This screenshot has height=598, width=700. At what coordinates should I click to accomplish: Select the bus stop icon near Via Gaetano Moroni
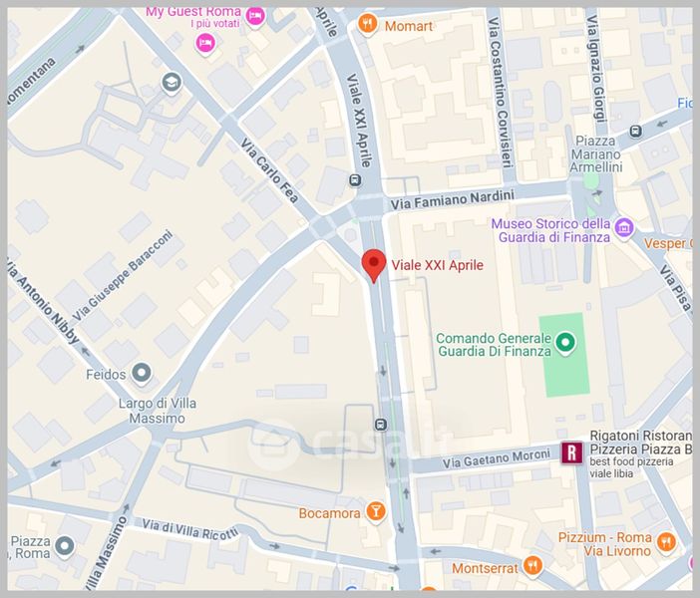click(x=381, y=425)
